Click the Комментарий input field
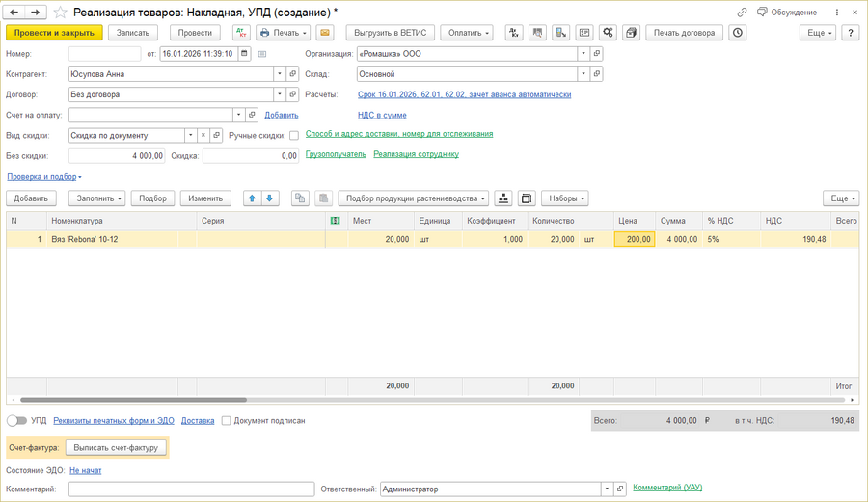The image size is (868, 502). click(191, 489)
